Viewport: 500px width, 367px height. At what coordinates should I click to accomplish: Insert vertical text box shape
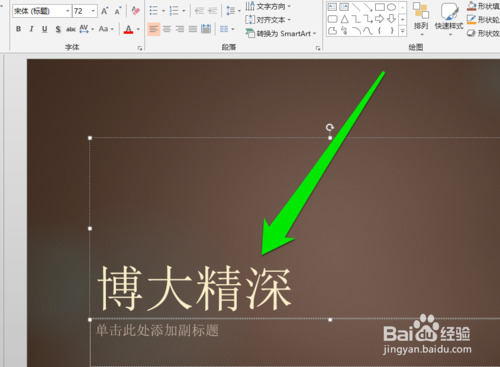click(344, 7)
